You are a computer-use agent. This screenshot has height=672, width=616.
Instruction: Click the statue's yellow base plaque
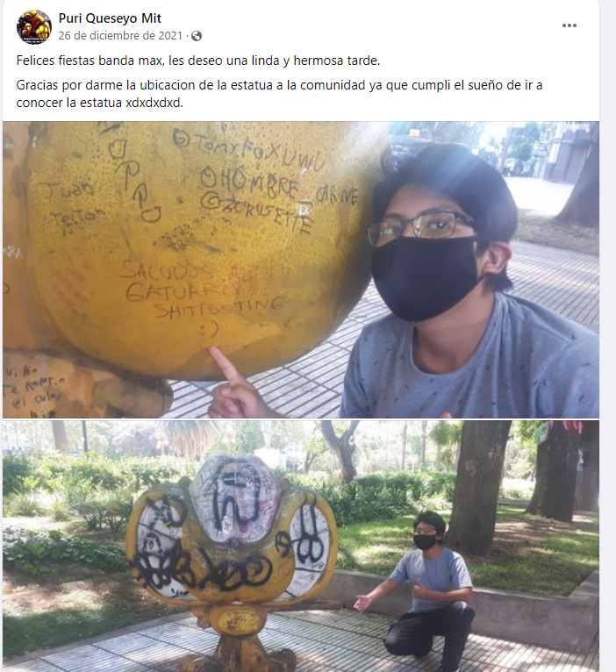238,621
